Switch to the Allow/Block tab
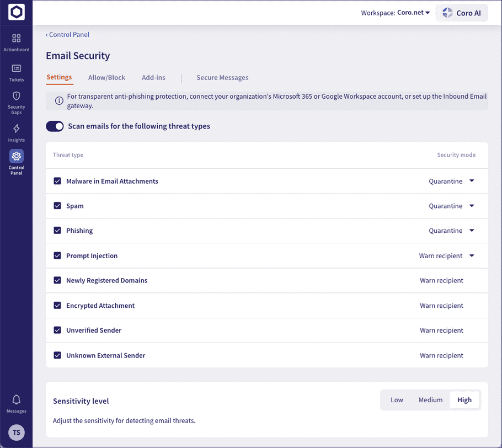The height and width of the screenshot is (448, 502). click(x=106, y=77)
